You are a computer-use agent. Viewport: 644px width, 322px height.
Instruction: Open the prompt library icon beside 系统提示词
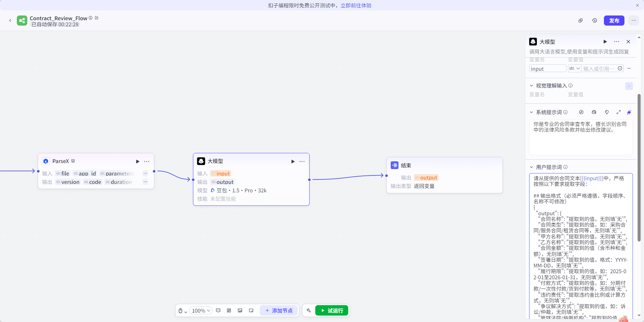pos(594,112)
